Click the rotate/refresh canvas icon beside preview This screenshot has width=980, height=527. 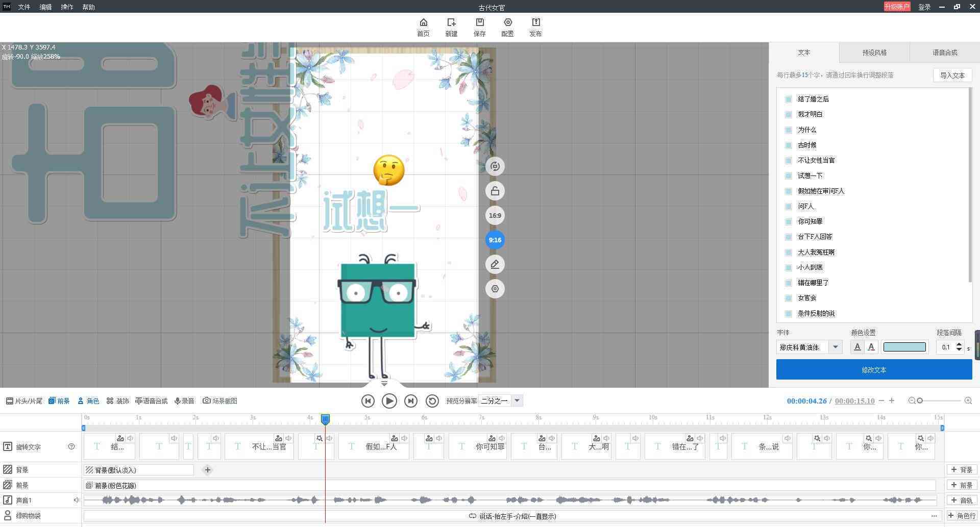coord(495,166)
